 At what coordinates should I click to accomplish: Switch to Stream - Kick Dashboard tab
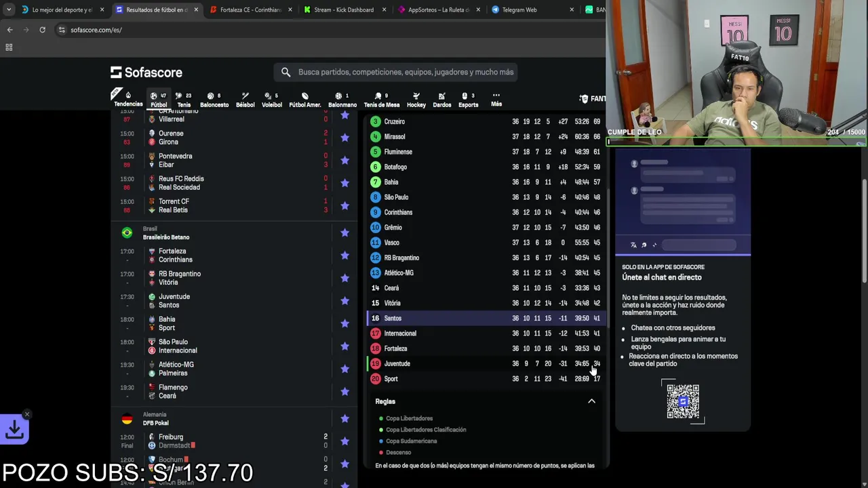point(344,9)
